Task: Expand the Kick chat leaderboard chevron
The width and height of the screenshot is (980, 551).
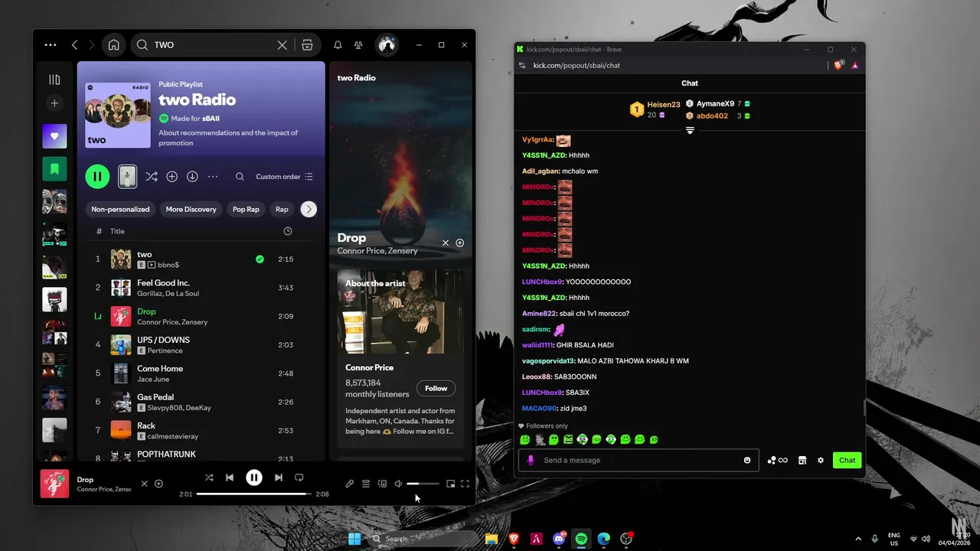Action: pos(690,131)
